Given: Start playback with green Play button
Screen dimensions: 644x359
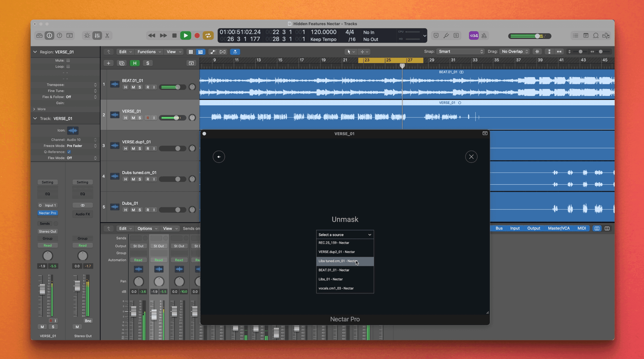Looking at the screenshot, I should point(185,35).
